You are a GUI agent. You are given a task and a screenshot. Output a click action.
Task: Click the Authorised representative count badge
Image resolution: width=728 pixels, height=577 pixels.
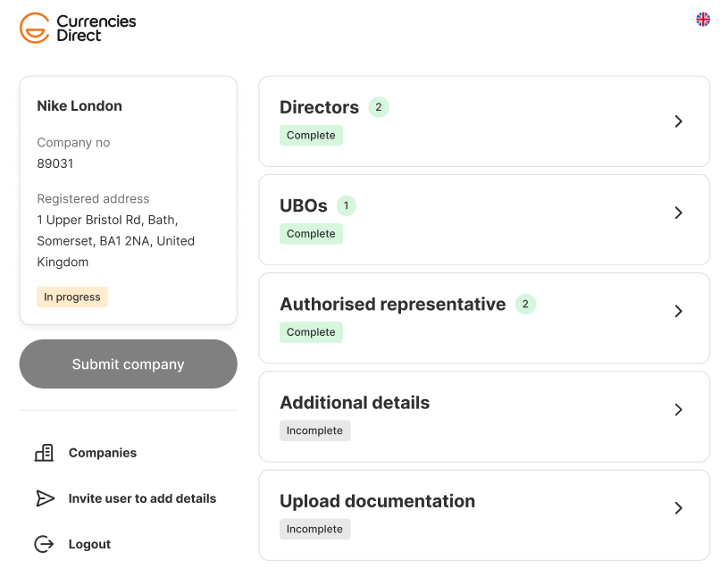click(525, 304)
